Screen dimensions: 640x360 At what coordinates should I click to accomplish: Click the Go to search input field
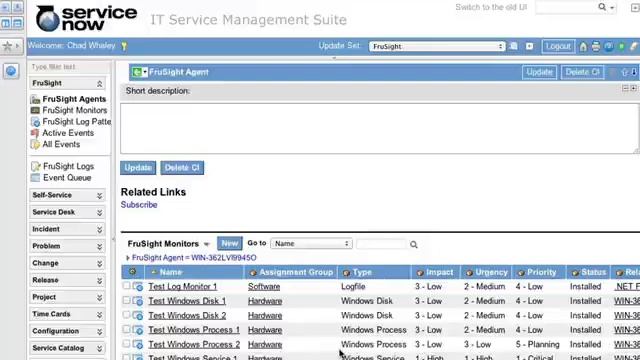pos(382,244)
